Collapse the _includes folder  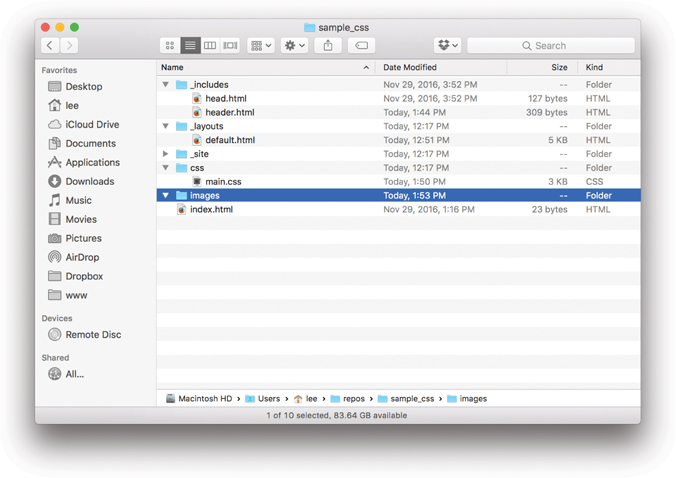click(166, 85)
